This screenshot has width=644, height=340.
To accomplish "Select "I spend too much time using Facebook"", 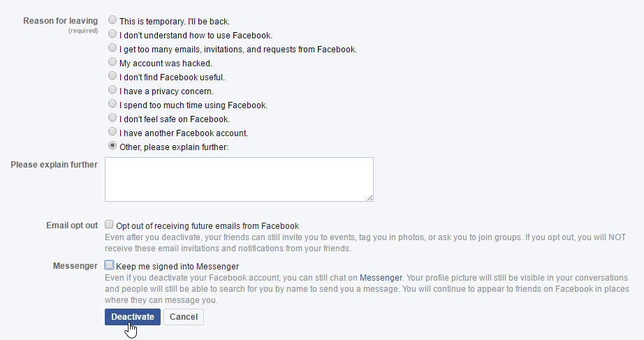I will (x=112, y=105).
